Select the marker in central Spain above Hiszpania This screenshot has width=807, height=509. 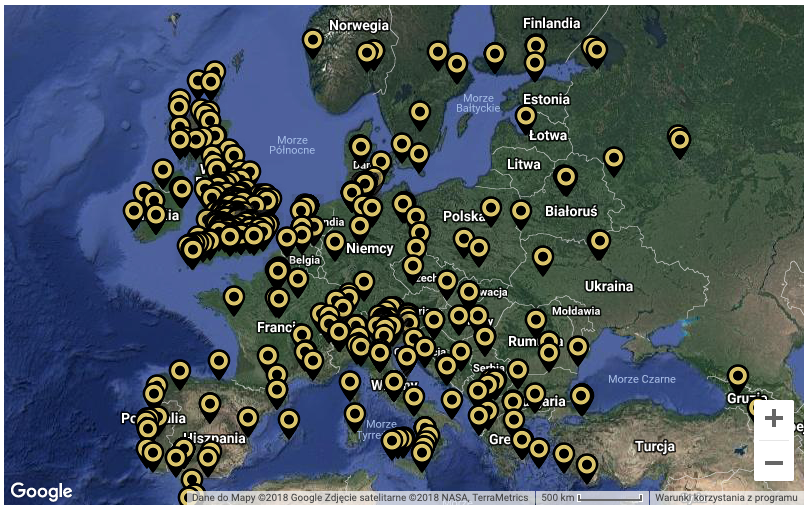tap(210, 408)
